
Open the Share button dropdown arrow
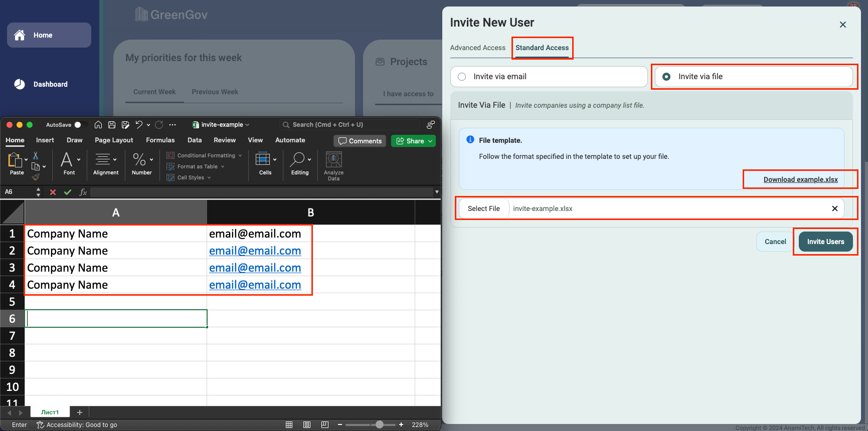click(x=430, y=141)
